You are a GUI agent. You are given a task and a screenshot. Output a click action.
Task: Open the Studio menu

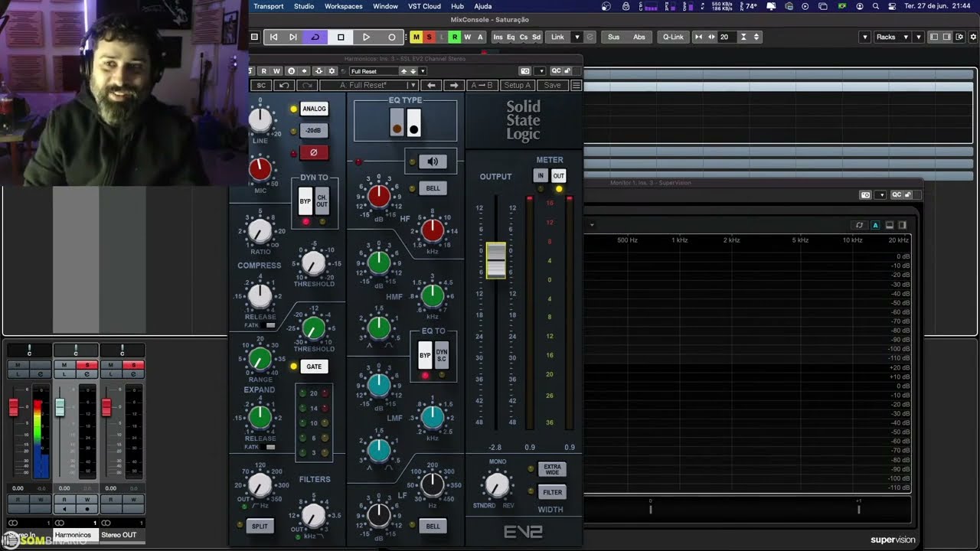[304, 6]
